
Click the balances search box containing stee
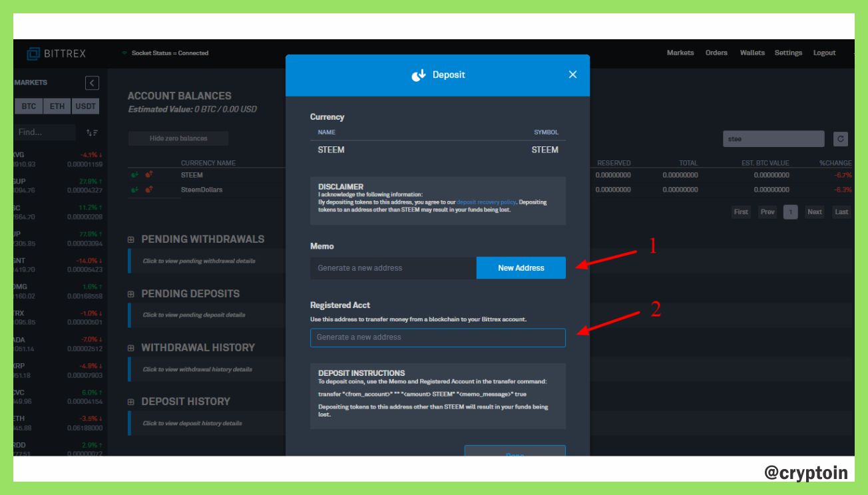pos(773,139)
